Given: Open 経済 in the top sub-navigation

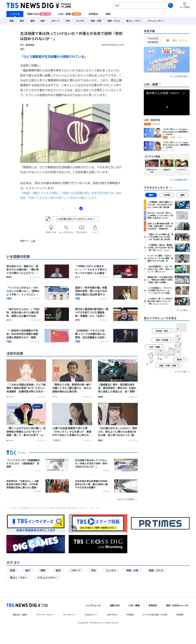Looking at the screenshot, I should click(x=43, y=21).
